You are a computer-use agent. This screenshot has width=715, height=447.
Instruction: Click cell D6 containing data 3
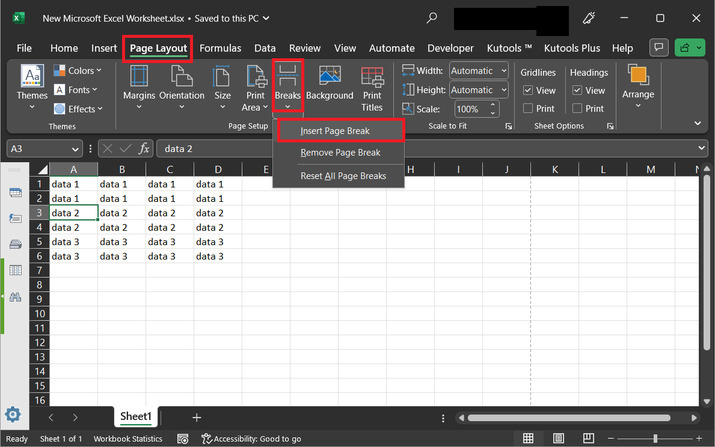click(x=218, y=256)
